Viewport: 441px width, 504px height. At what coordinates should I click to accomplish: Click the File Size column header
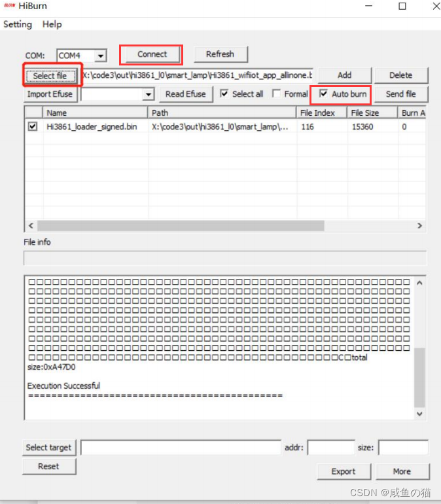point(372,113)
